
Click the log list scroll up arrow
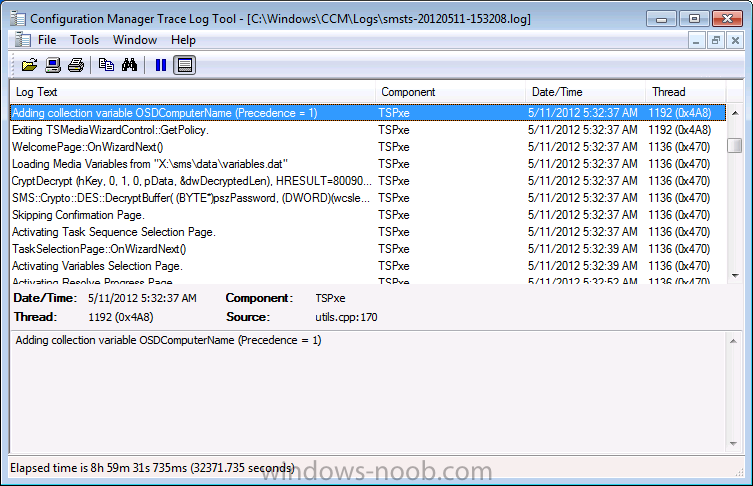pyautogui.click(x=735, y=113)
